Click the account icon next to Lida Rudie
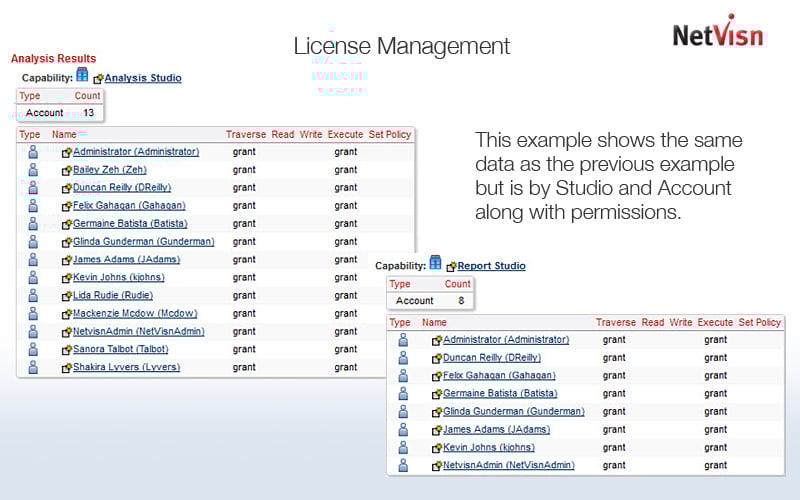800x500 pixels. (32, 296)
